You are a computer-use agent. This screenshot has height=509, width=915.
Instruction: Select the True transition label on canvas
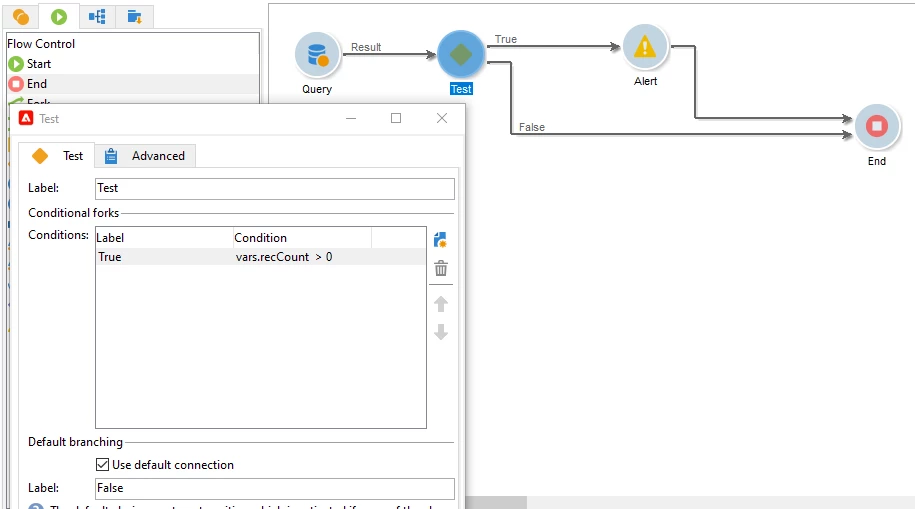click(x=506, y=39)
